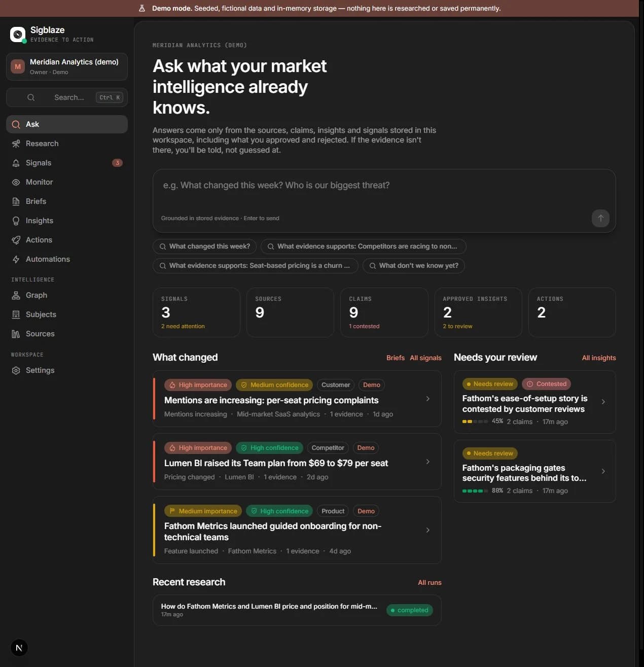Click the Contested tag icon
The width and height of the screenshot is (644, 667).
530,384
